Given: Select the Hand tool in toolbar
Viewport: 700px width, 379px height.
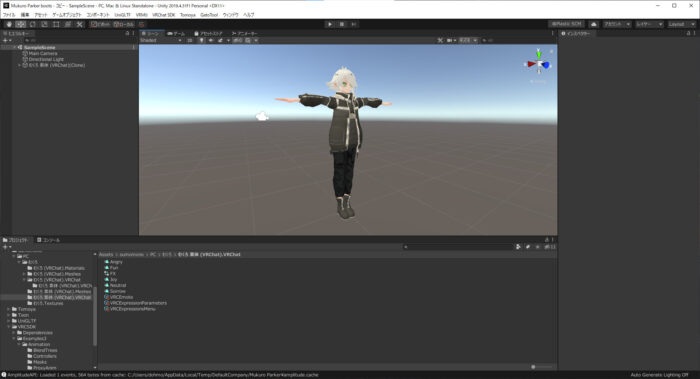Looking at the screenshot, I should point(9,24).
